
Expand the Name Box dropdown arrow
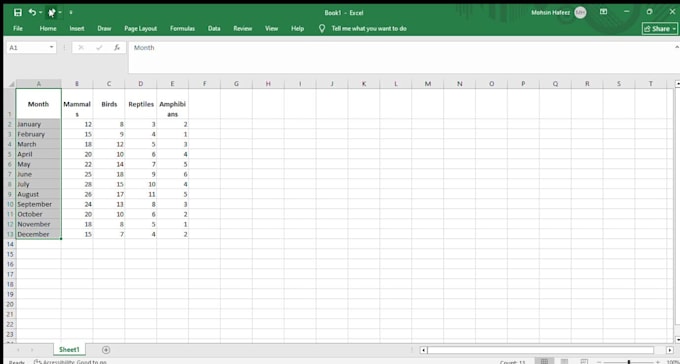click(52, 48)
